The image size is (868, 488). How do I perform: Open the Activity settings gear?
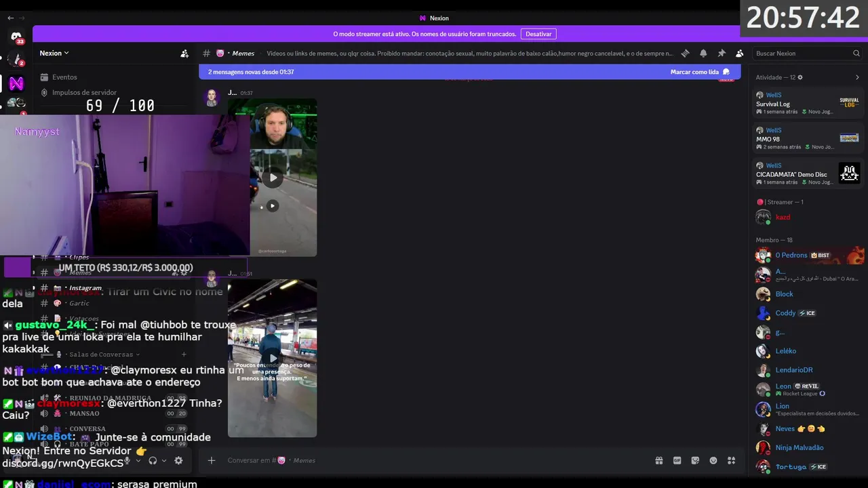[x=800, y=77]
